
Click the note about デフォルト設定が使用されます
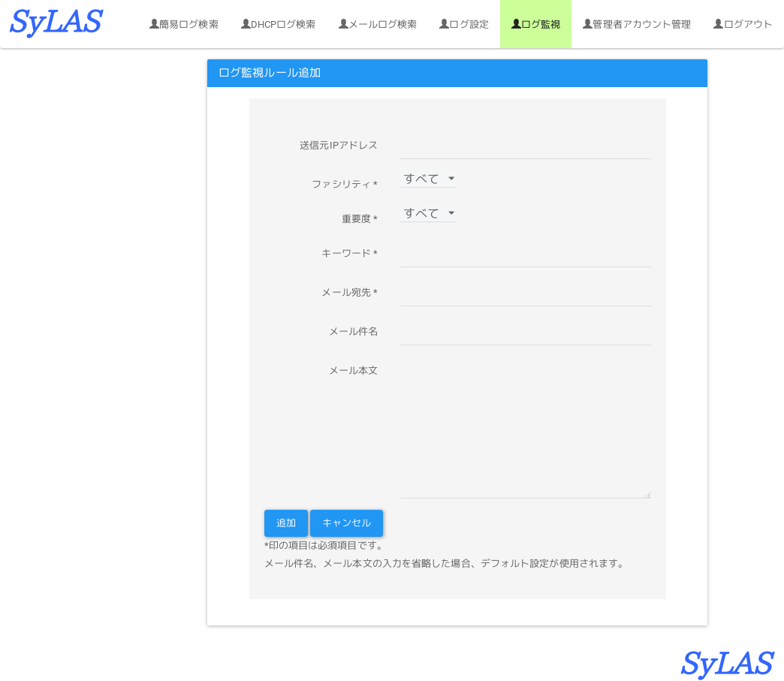(x=445, y=563)
